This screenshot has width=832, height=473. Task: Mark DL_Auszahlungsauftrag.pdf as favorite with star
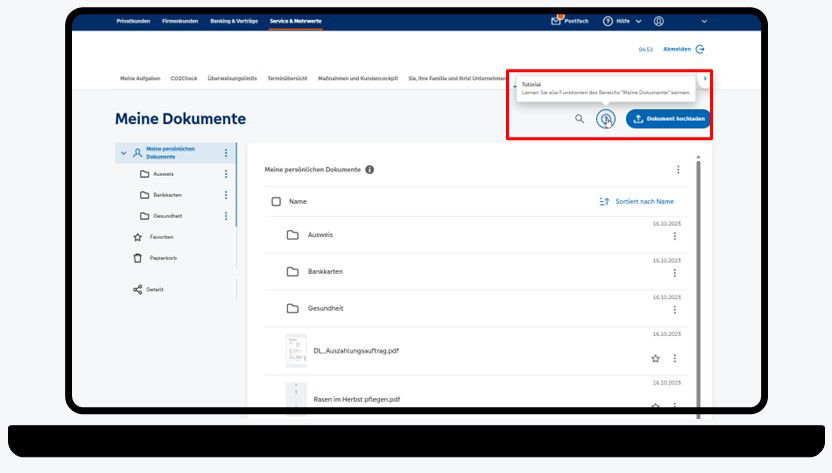(656, 358)
